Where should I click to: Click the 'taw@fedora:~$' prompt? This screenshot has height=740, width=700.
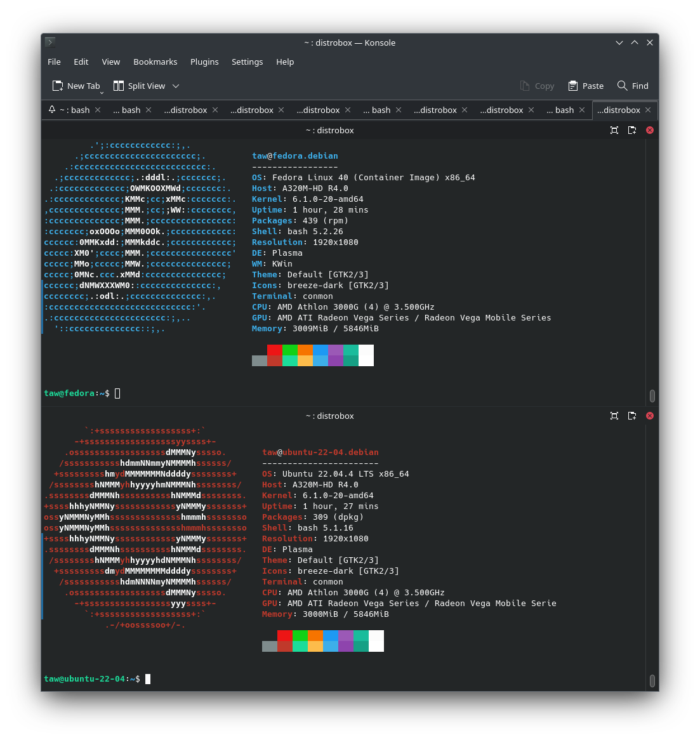(x=76, y=393)
